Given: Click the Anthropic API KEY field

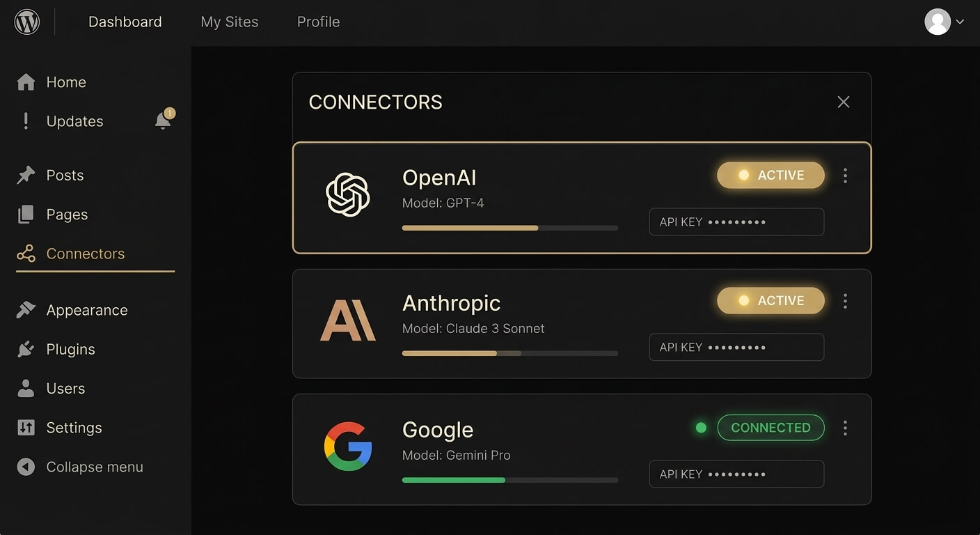Looking at the screenshot, I should (x=736, y=347).
